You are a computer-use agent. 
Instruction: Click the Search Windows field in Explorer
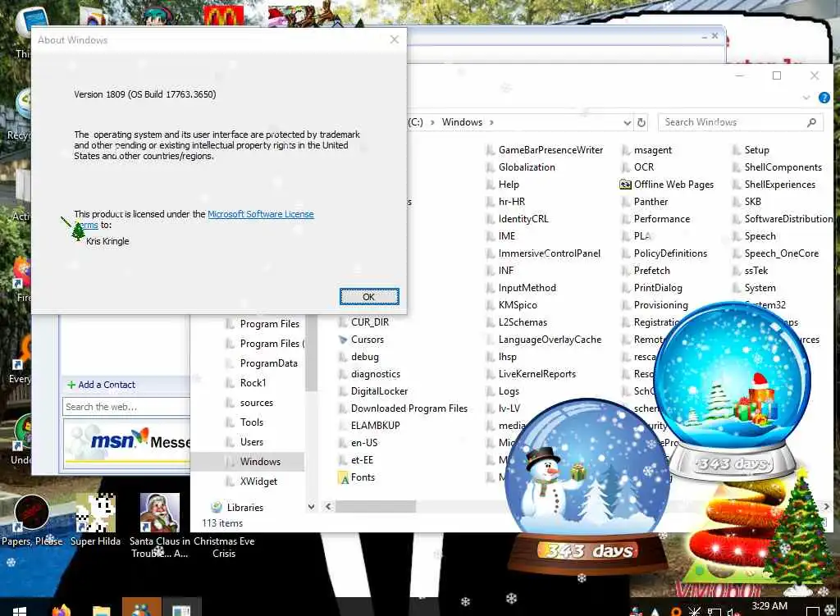[741, 122]
